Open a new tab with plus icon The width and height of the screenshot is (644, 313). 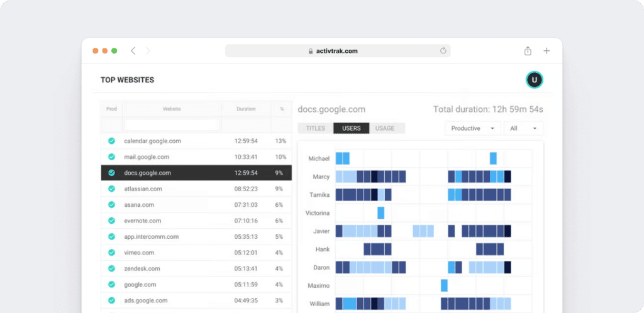(547, 51)
